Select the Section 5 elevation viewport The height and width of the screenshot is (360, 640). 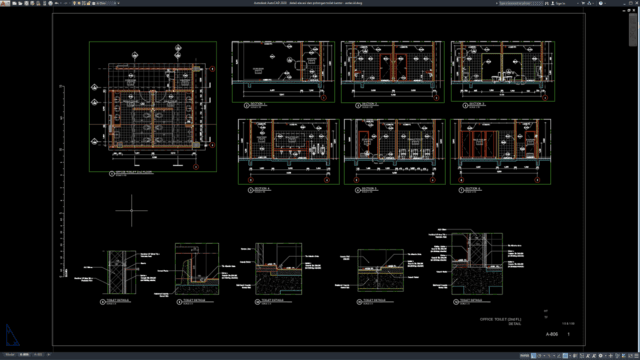395,151
